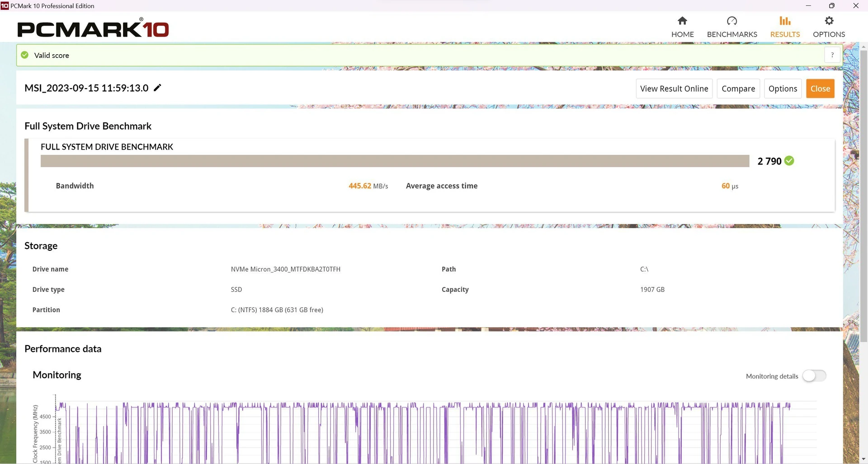Open the HOME tab house icon
This screenshot has height=464, width=868.
tap(682, 21)
